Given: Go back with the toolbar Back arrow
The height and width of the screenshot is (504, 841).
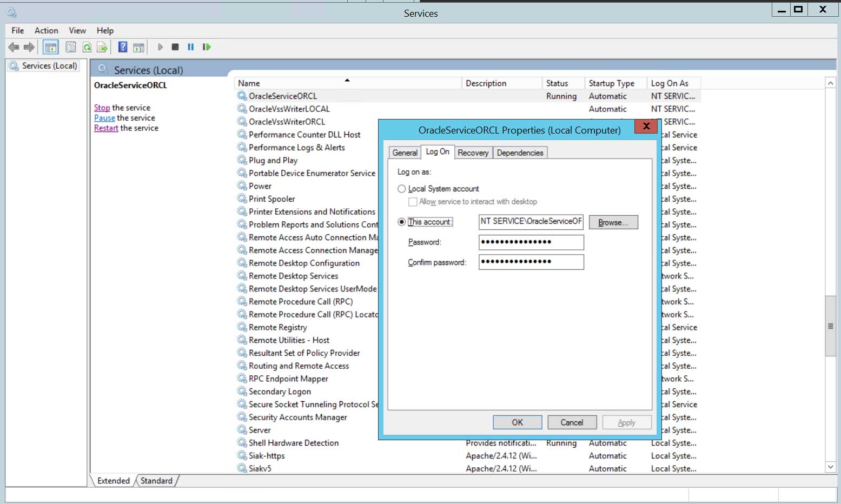Looking at the screenshot, I should tap(14, 48).
